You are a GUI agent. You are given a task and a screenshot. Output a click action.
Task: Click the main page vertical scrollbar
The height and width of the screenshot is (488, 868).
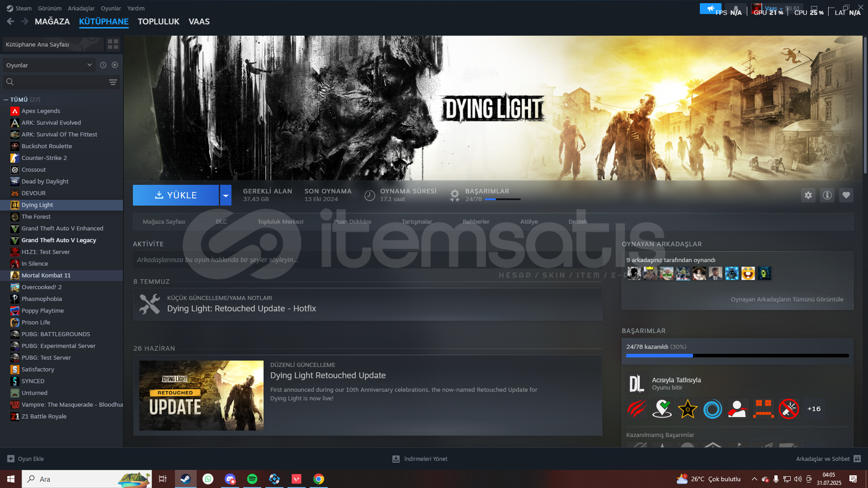pos(865,106)
